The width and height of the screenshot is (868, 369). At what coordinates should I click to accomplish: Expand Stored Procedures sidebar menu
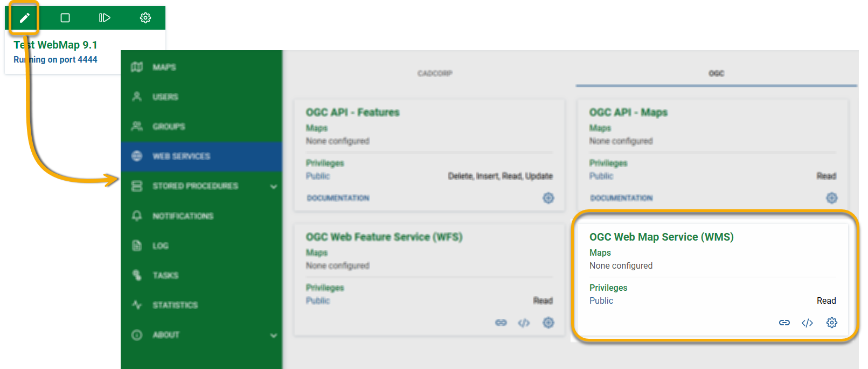pyautogui.click(x=274, y=186)
